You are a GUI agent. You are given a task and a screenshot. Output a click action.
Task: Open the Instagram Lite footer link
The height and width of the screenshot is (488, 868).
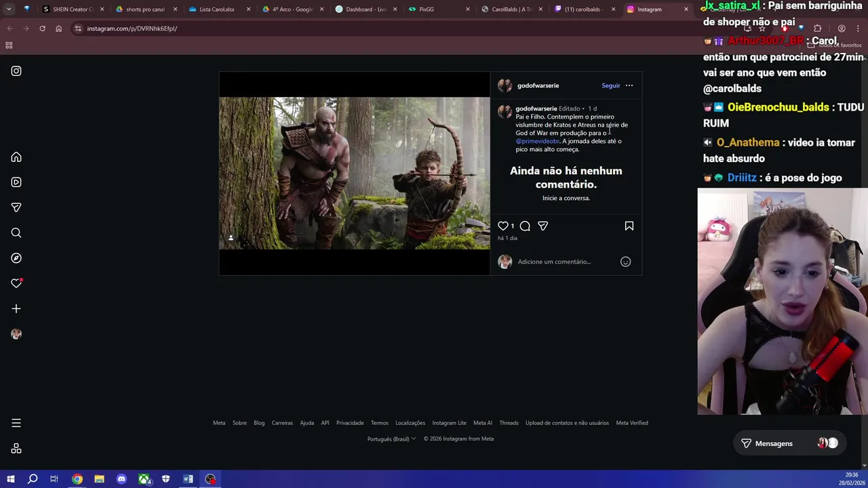point(449,423)
